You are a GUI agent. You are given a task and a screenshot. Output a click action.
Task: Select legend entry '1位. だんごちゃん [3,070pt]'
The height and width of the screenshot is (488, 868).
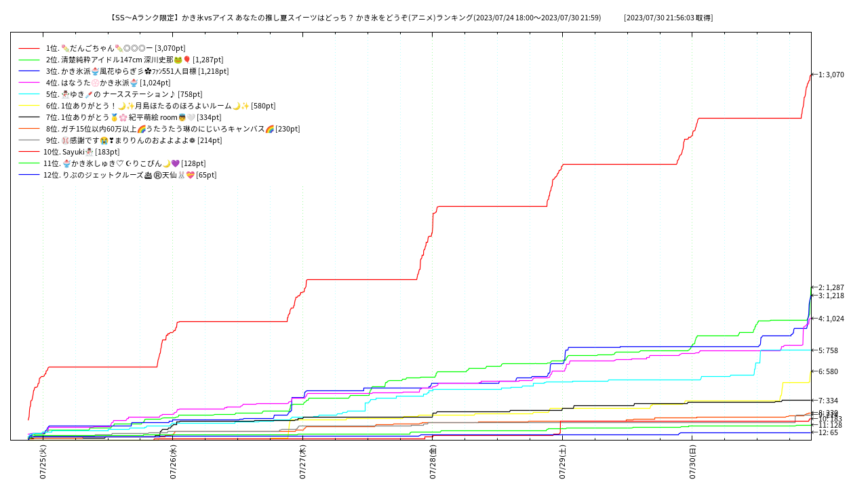coord(115,48)
